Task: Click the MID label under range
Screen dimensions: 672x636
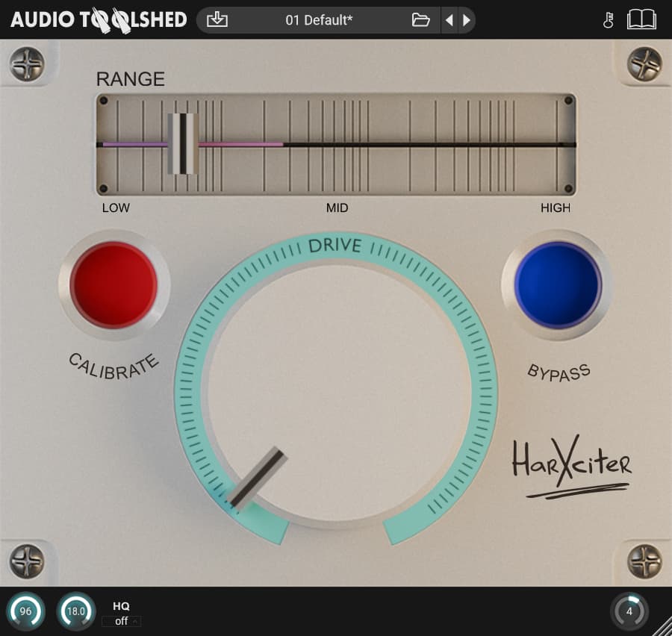Action: point(337,208)
